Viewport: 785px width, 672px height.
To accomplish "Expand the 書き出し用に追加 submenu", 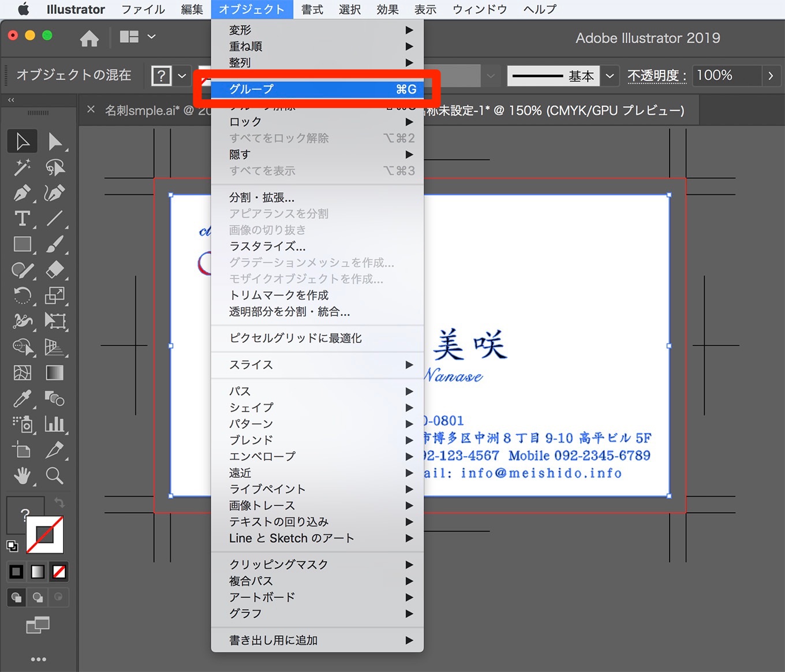I will click(x=317, y=640).
